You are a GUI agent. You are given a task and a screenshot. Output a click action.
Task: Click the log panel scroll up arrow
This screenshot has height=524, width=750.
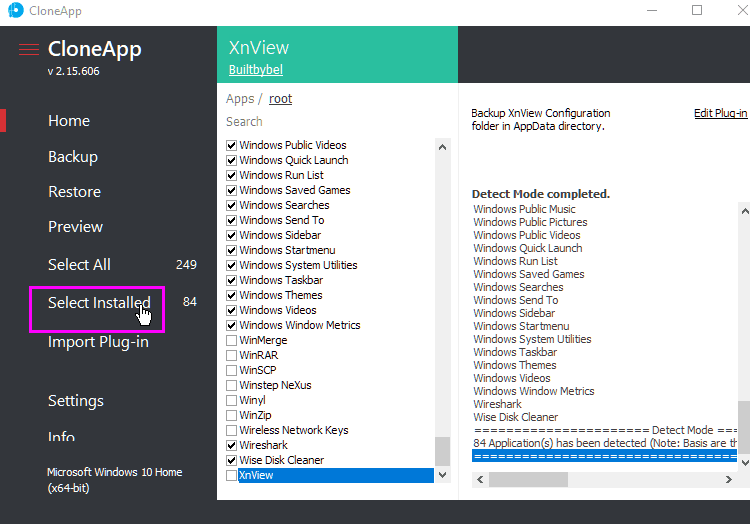744,211
